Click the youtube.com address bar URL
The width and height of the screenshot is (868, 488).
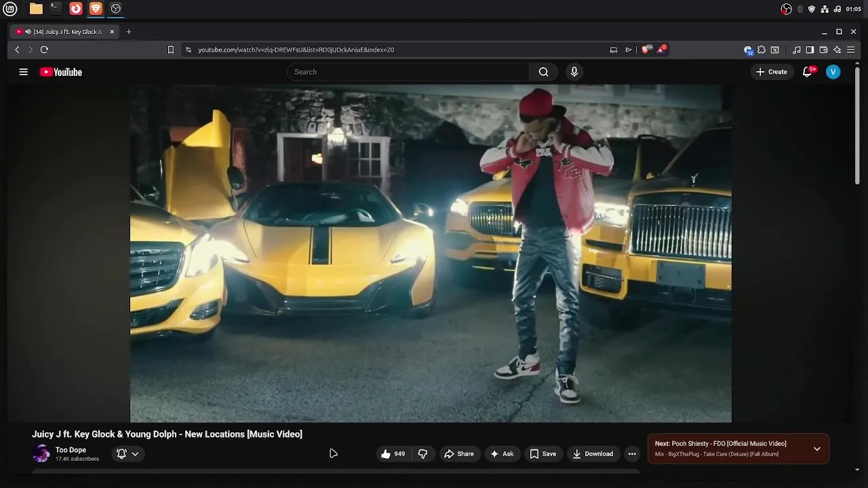click(x=296, y=49)
